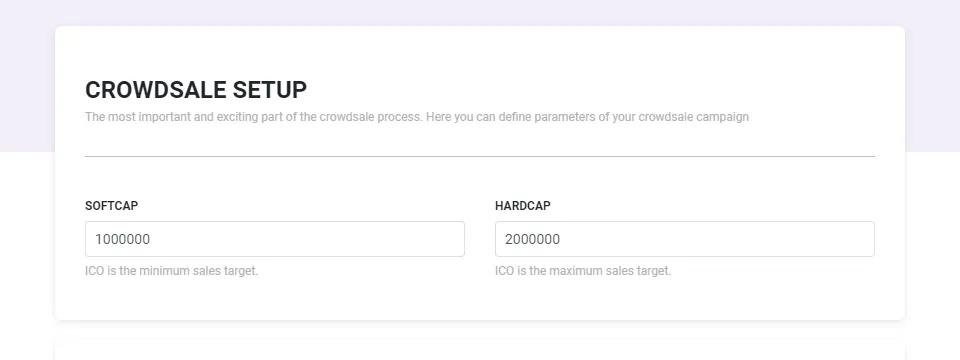Focus the Hardcap input field
The image size is (960, 360).
(x=684, y=239)
